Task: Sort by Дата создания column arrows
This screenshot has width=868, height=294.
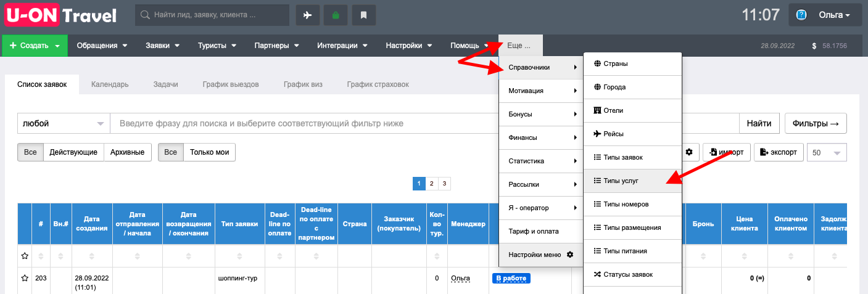Action: pos(92,255)
